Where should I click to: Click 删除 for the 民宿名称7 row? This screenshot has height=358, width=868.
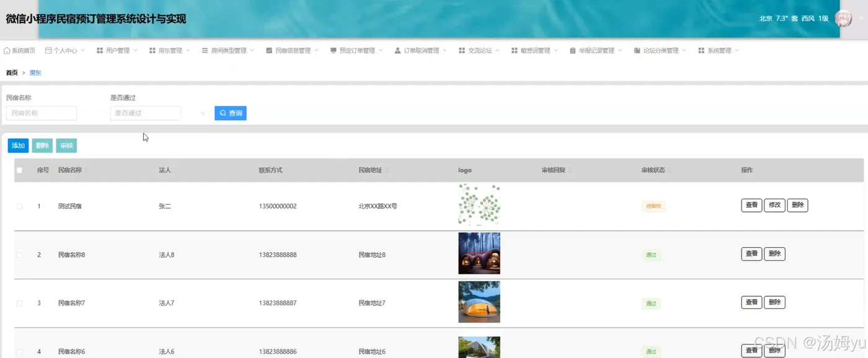(774, 302)
